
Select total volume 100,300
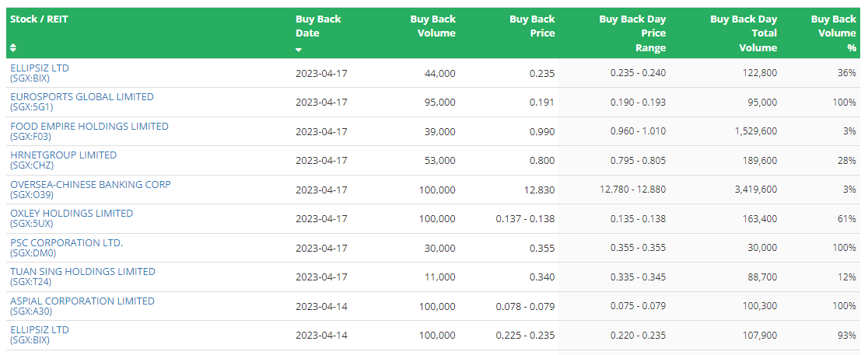[760, 306]
